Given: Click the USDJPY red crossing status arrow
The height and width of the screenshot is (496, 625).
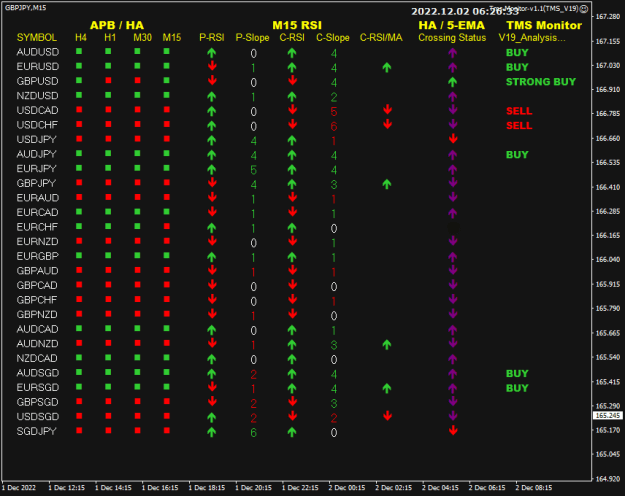Looking at the screenshot, I should pos(452,139).
